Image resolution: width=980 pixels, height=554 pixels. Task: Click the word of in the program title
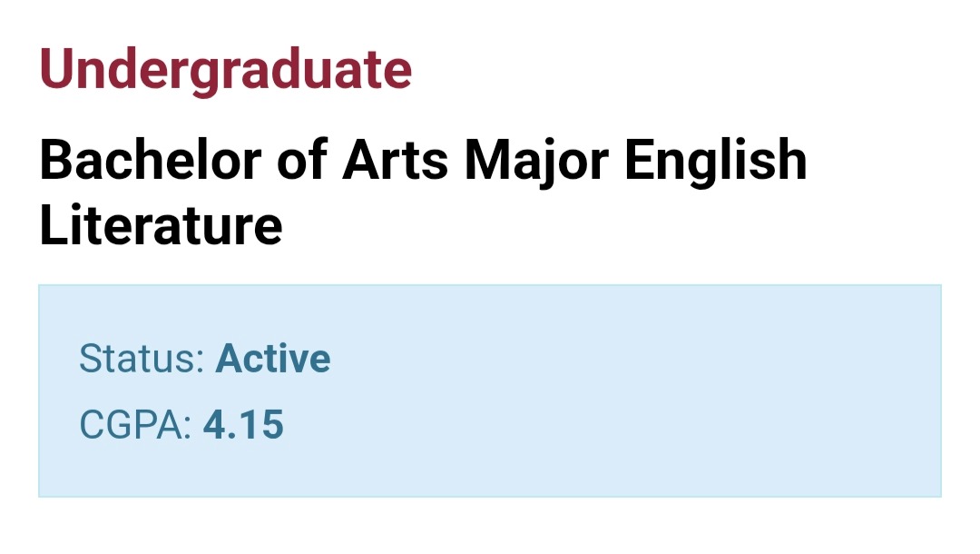(302, 160)
